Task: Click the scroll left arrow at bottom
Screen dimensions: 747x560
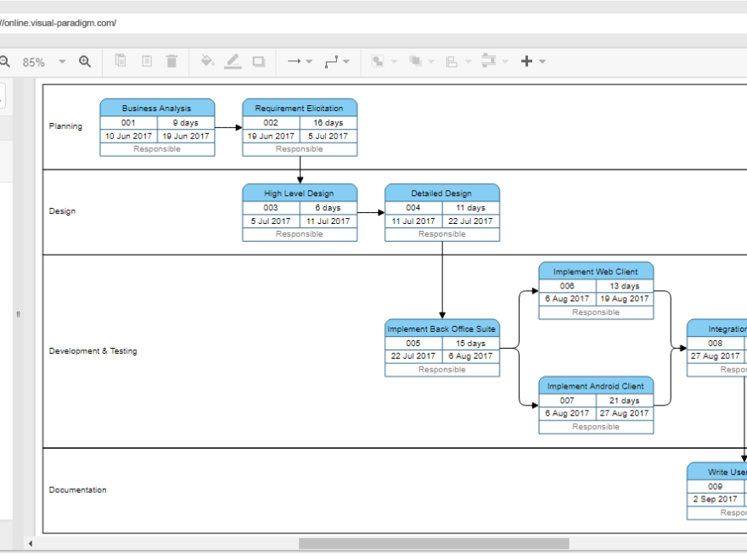Action: 31,544
